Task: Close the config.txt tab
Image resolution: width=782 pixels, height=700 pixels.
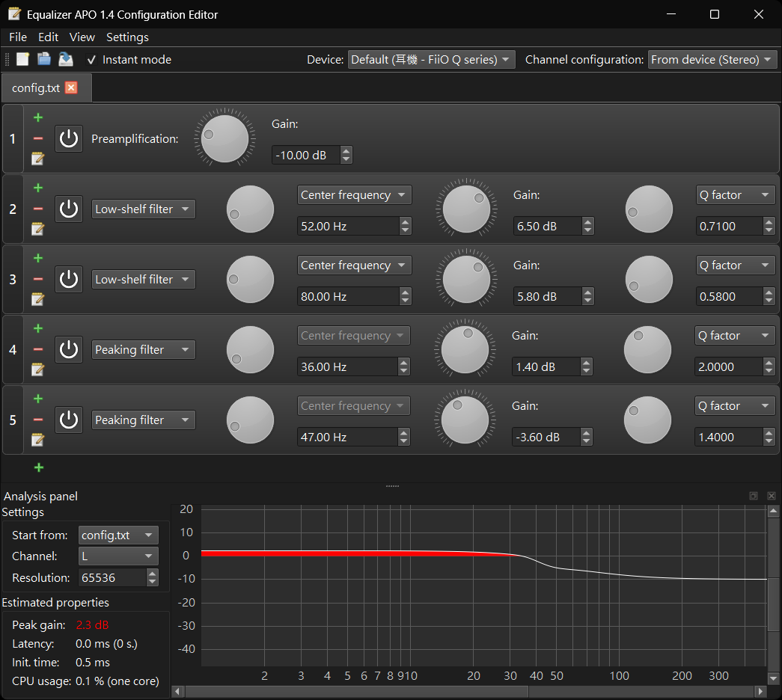Action: [71, 87]
